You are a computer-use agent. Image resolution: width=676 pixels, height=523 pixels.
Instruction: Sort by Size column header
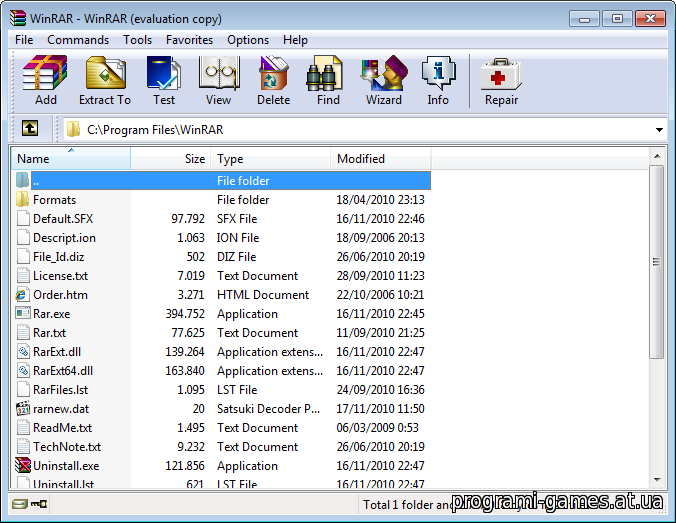[x=171, y=158]
